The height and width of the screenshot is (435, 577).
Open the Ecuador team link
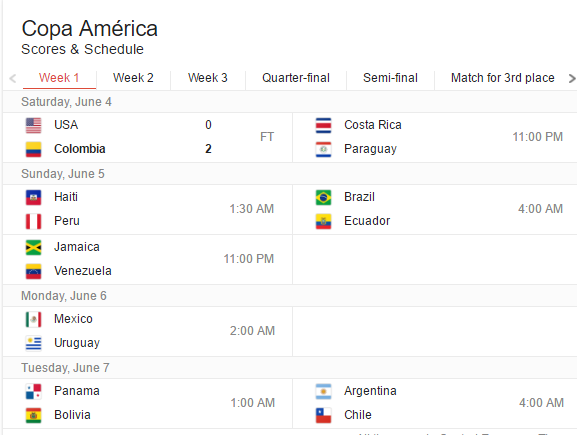(367, 221)
